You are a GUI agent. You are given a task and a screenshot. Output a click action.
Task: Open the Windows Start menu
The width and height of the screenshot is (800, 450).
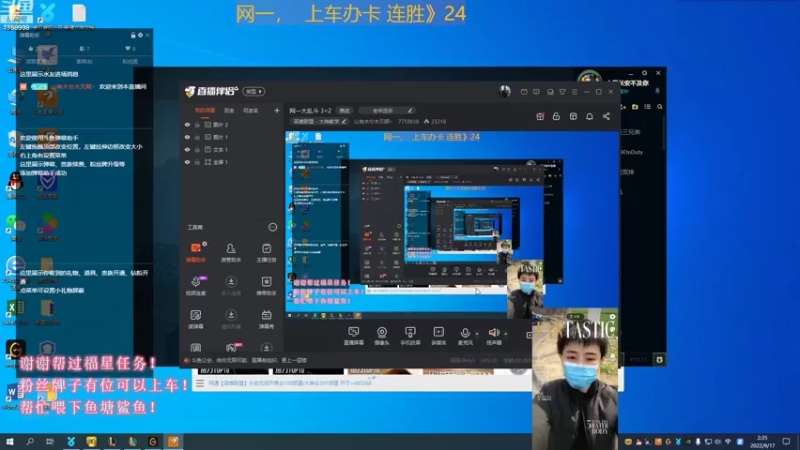click(10, 441)
